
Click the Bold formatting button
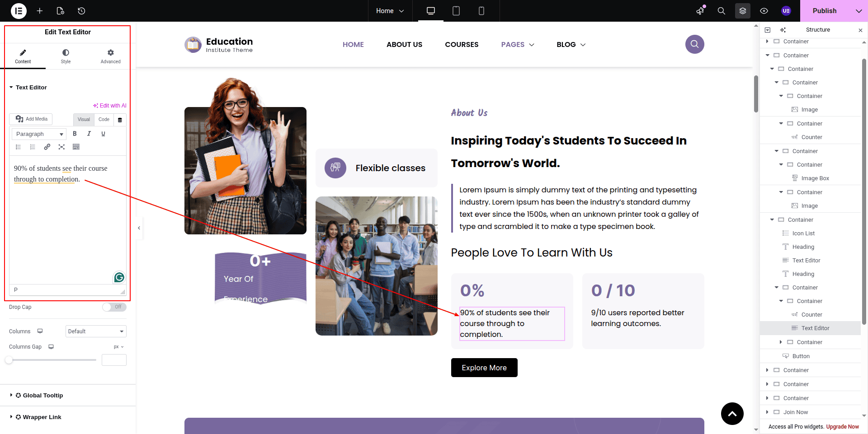[x=75, y=134]
